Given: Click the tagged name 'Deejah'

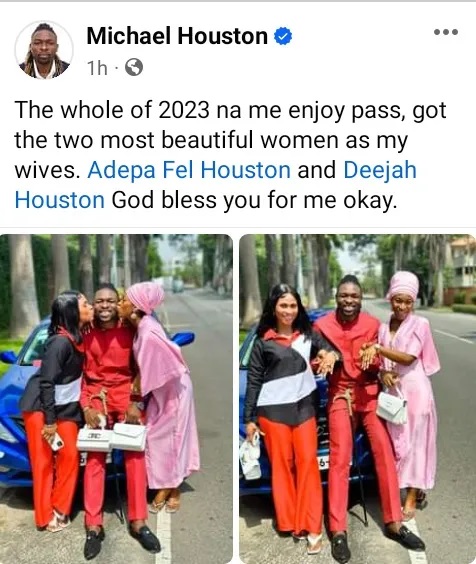Looking at the screenshot, I should (x=380, y=170).
